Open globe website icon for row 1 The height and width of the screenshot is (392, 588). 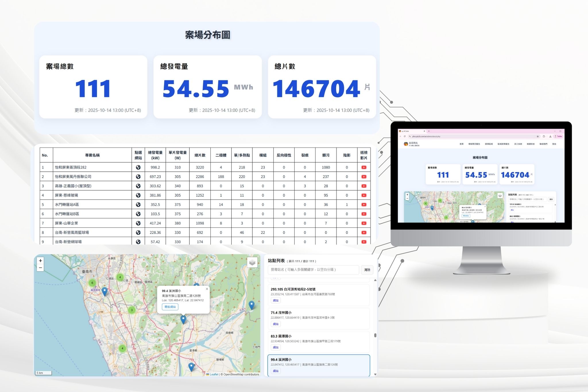(138, 167)
